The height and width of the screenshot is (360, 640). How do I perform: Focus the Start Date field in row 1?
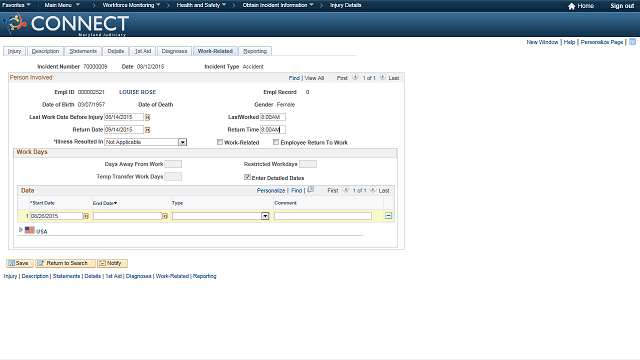point(56,216)
